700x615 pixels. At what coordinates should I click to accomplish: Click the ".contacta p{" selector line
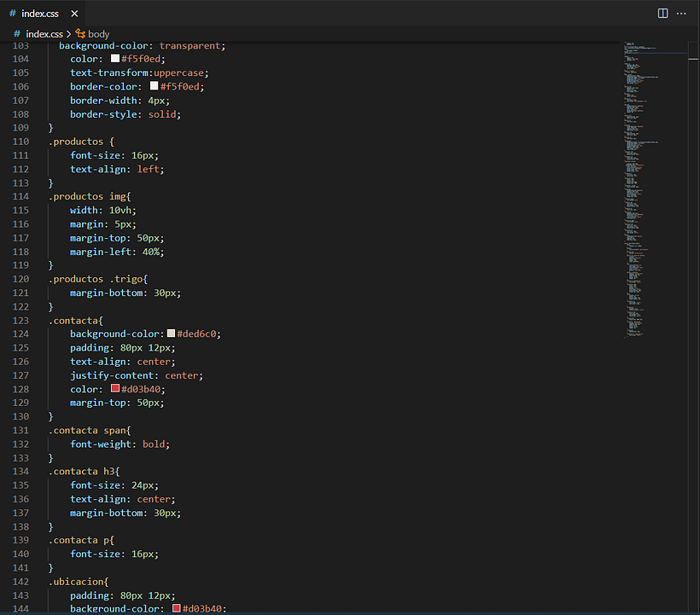coord(82,540)
